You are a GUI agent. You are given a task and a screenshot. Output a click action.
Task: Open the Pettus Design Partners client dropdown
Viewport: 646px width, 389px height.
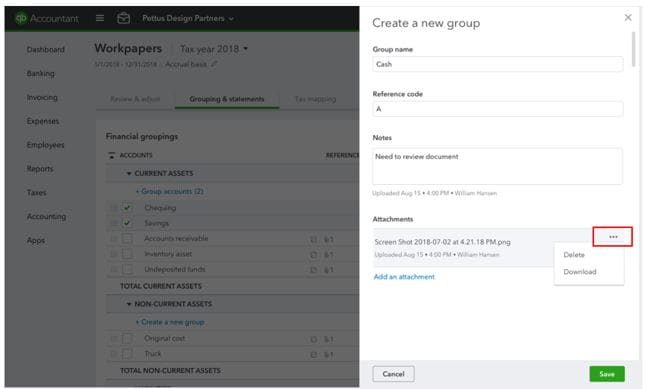188,18
